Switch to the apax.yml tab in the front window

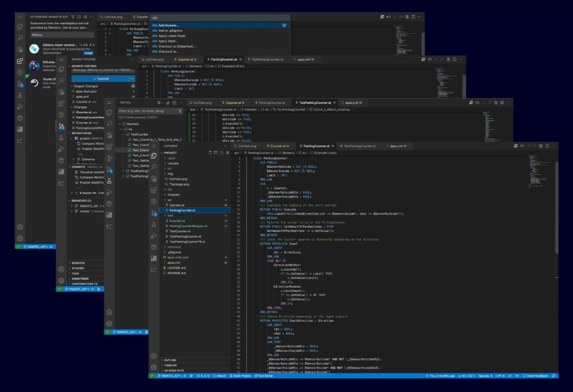click(397, 146)
